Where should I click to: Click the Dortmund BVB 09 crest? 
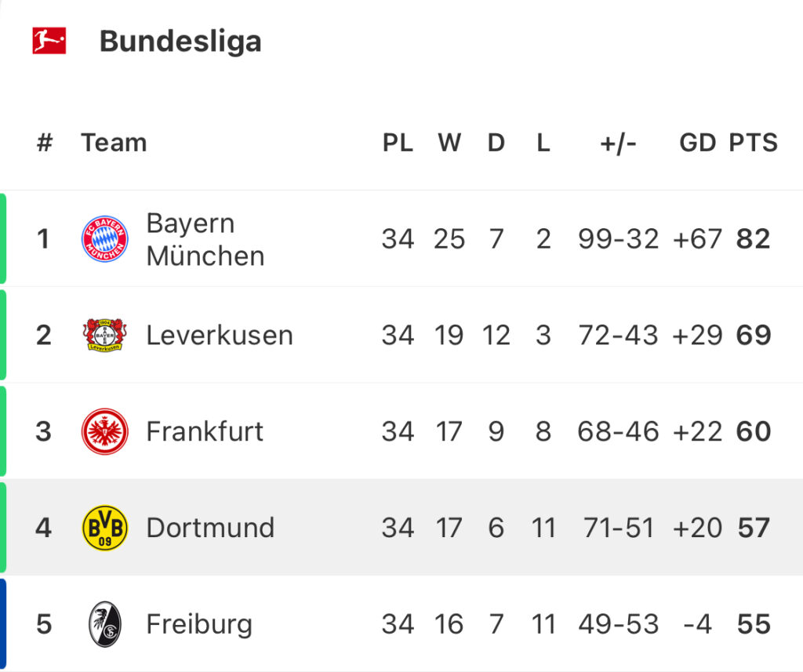105,528
